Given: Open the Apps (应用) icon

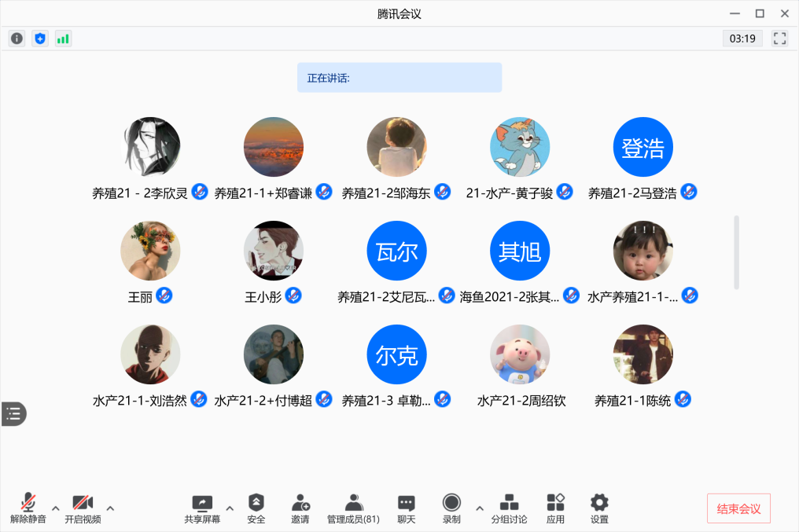Looking at the screenshot, I should 555,508.
